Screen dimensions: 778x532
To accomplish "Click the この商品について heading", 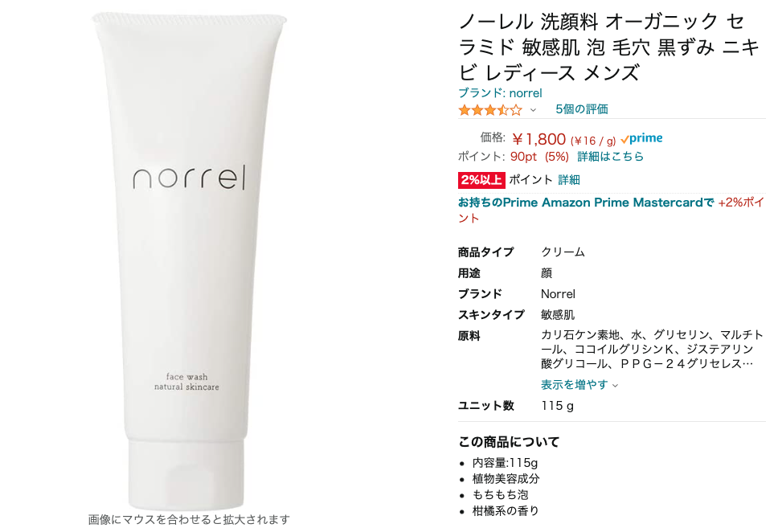I will click(509, 442).
